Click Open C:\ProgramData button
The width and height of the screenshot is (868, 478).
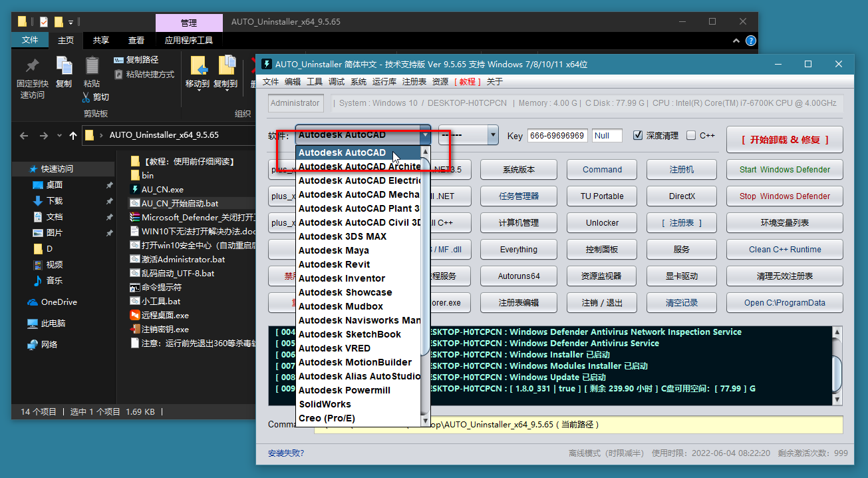click(785, 303)
